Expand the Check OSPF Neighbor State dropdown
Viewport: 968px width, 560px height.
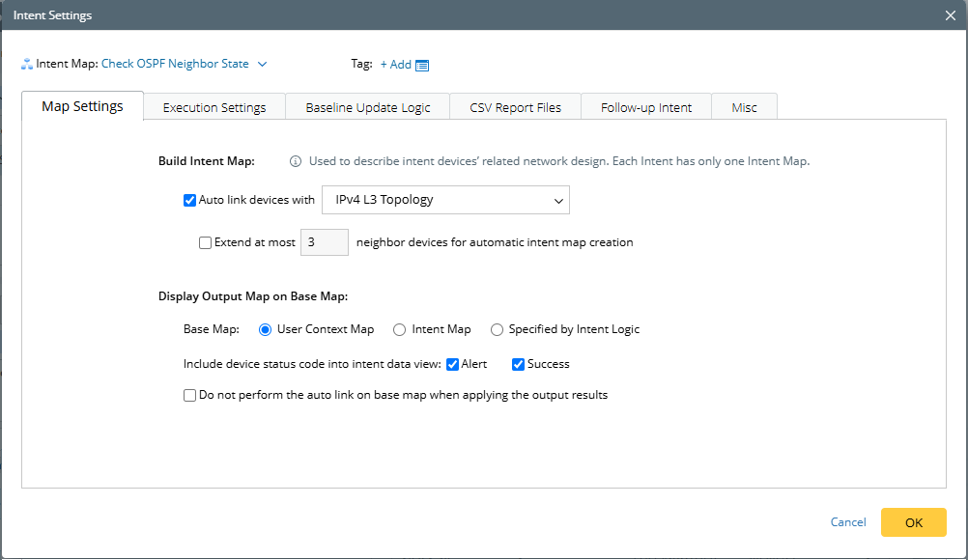click(262, 65)
